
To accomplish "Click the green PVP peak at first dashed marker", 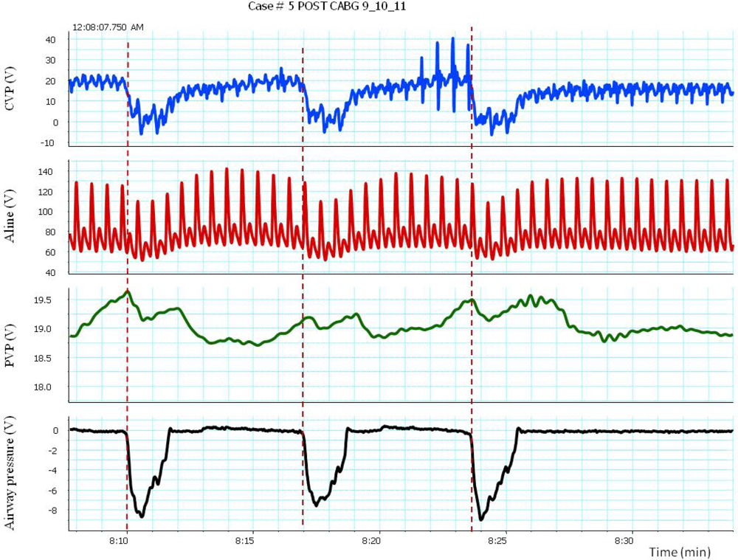I will tap(128, 291).
